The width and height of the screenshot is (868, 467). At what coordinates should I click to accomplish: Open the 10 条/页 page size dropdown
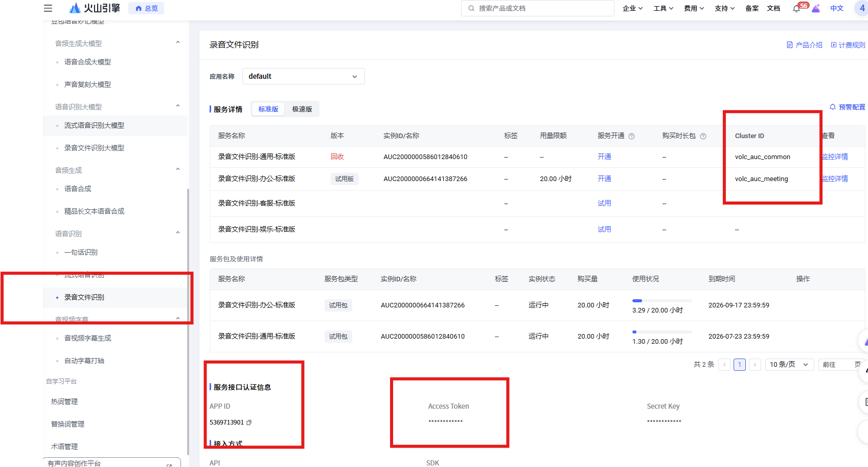pos(789,365)
